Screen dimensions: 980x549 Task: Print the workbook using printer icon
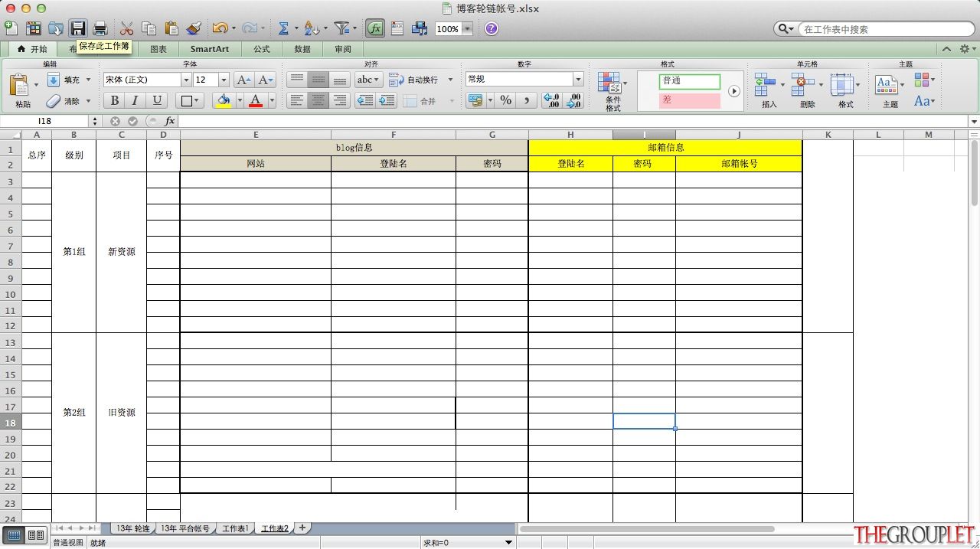coord(100,28)
